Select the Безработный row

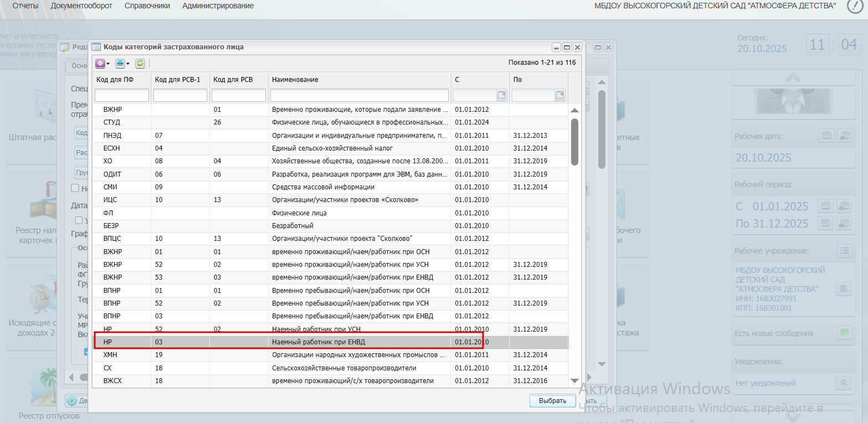(331, 226)
